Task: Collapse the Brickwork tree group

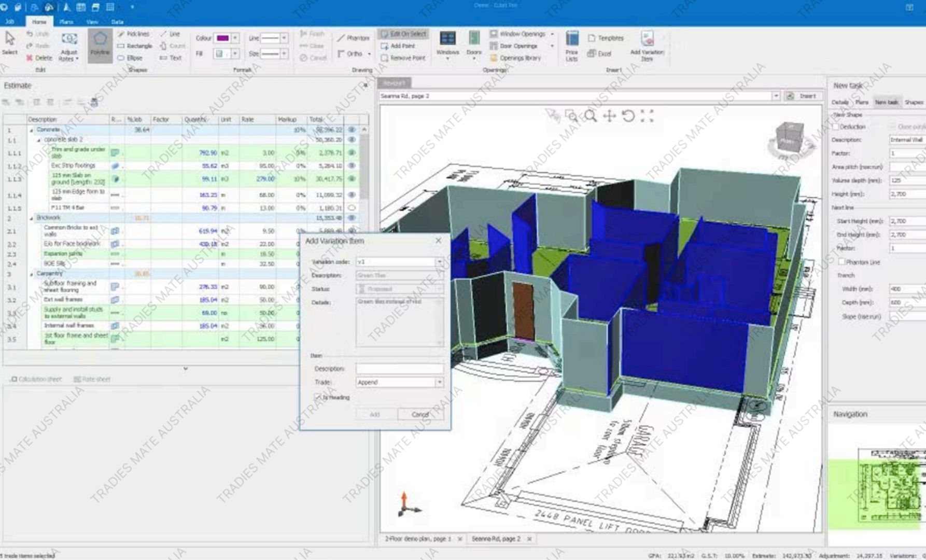Action: click(x=31, y=218)
